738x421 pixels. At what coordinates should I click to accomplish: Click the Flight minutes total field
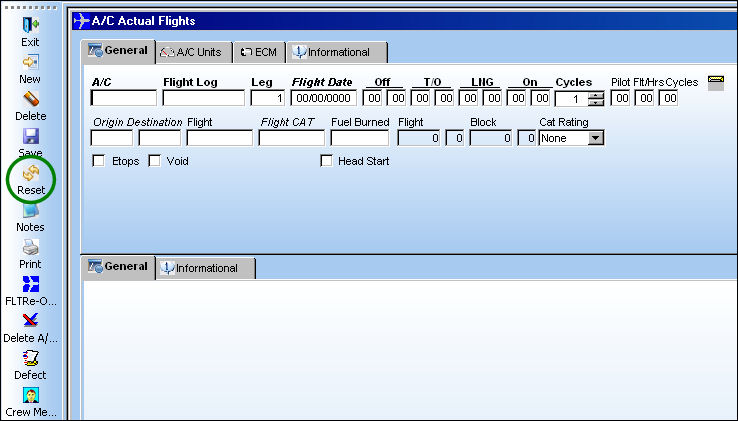pos(455,138)
